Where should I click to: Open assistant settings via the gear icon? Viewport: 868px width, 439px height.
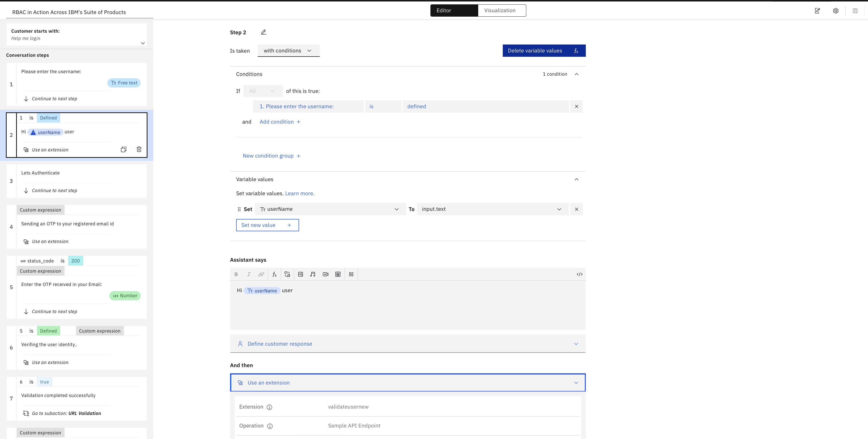tap(836, 10)
